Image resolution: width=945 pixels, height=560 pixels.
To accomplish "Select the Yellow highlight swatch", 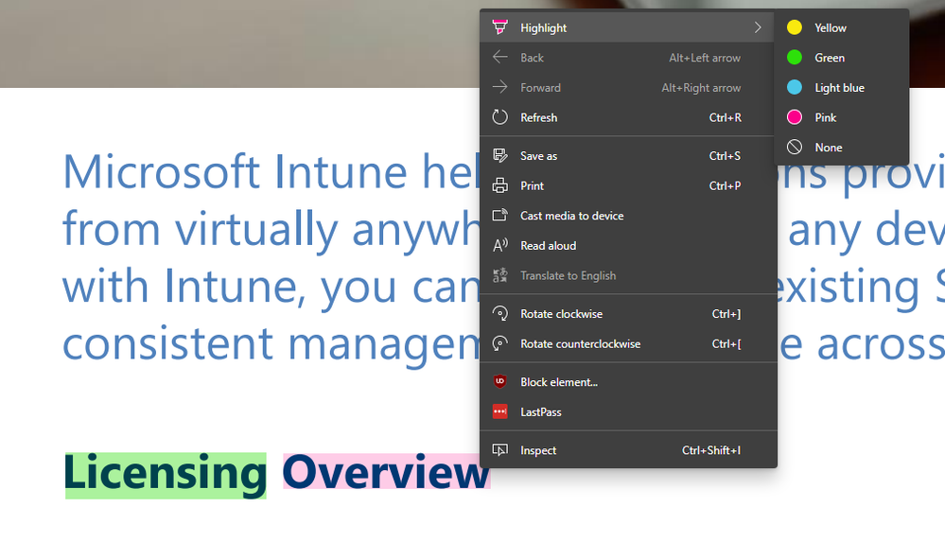I will pos(795,27).
